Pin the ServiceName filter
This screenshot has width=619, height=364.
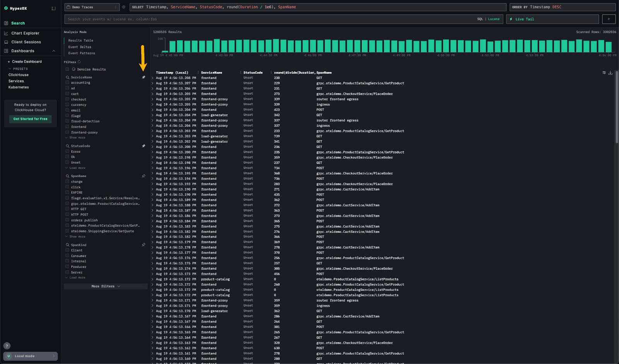click(144, 77)
